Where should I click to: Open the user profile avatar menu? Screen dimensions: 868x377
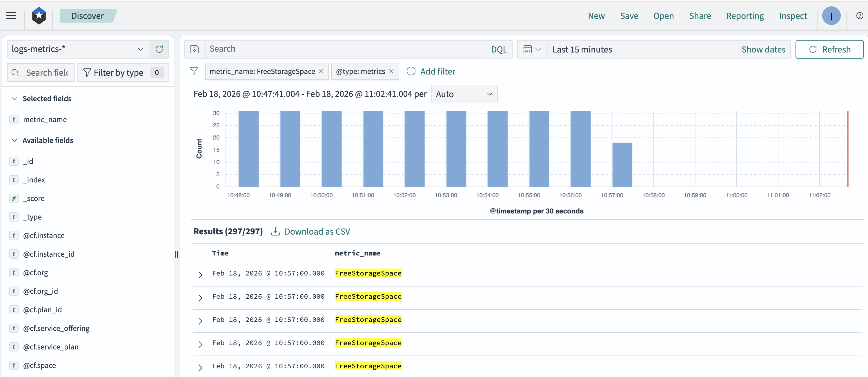[x=831, y=15]
